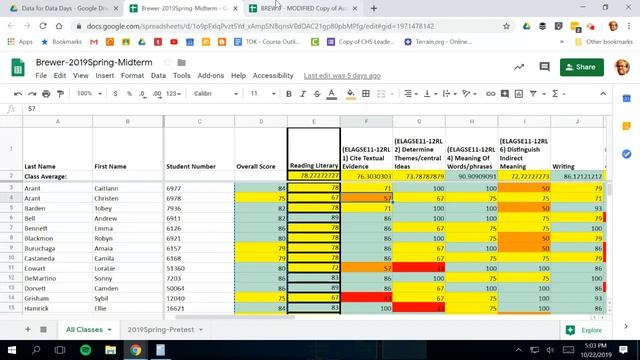Open the horizontal align dropdown
640x360 pixels.
pos(411,94)
